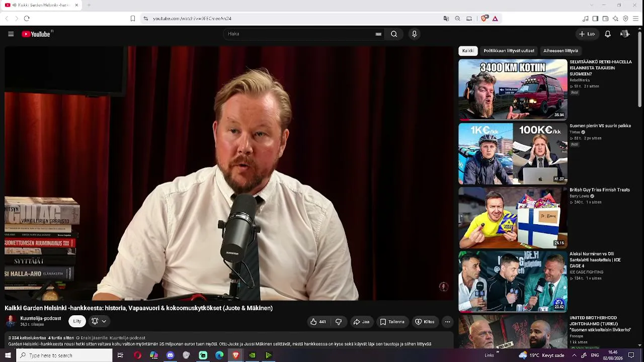Click the search magnifier button

point(394,34)
